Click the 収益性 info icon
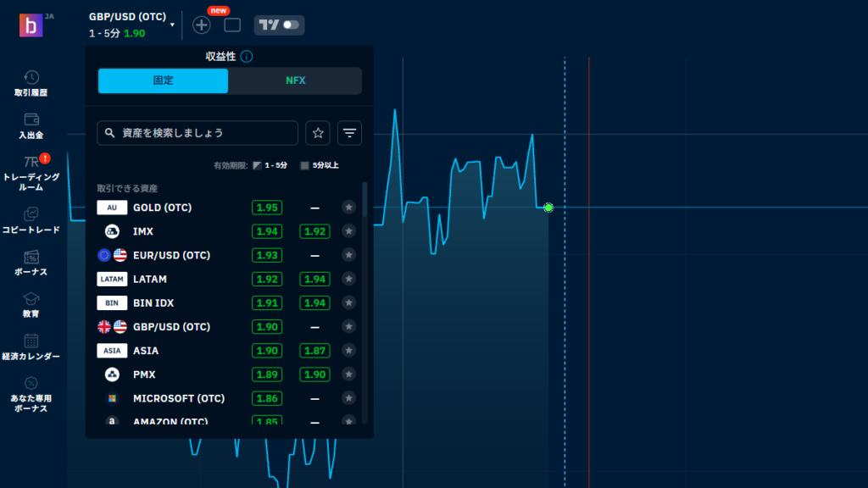Screen dimensions: 868x488 (246, 57)
